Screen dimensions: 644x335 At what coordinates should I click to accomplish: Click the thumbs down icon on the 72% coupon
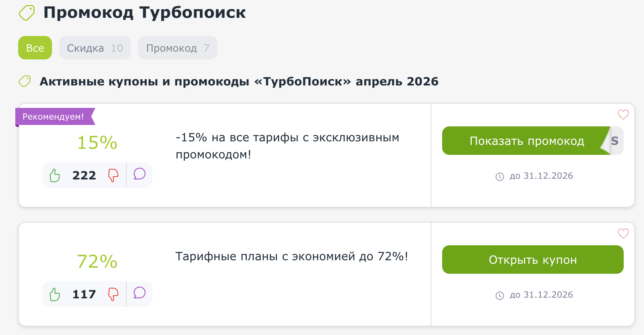tap(112, 294)
